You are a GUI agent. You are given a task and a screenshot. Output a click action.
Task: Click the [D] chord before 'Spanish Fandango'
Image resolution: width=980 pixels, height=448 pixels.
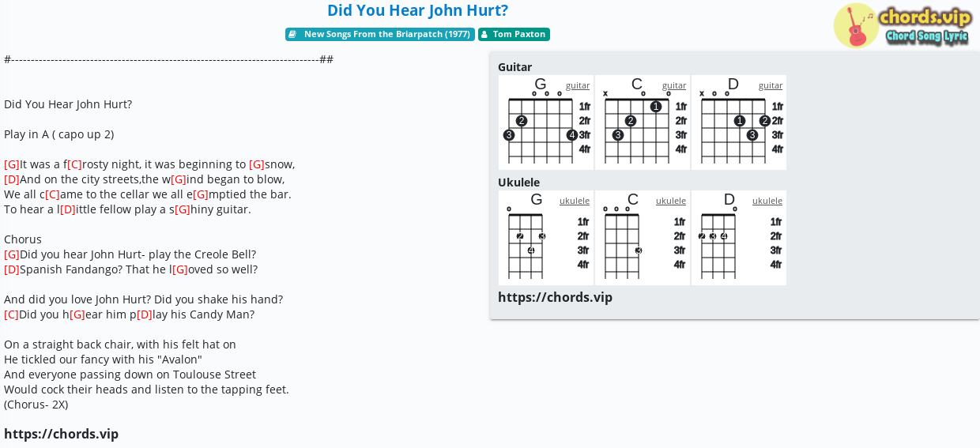tap(12, 269)
